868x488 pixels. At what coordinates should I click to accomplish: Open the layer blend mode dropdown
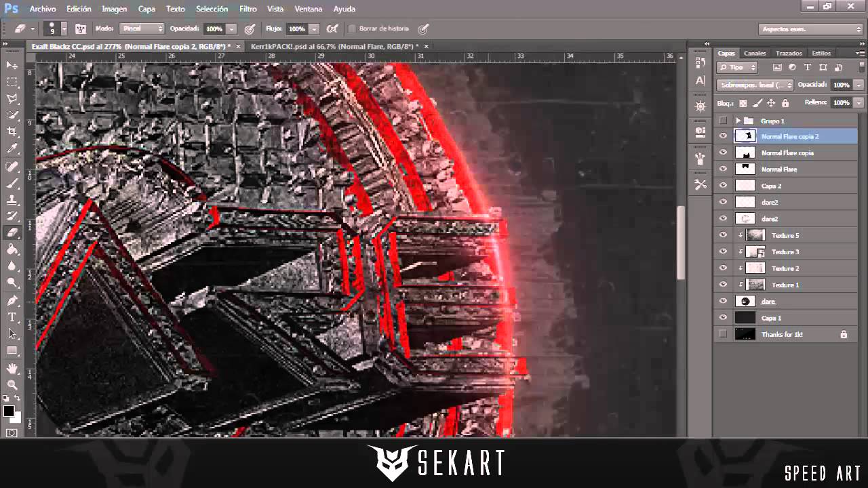pyautogui.click(x=755, y=85)
